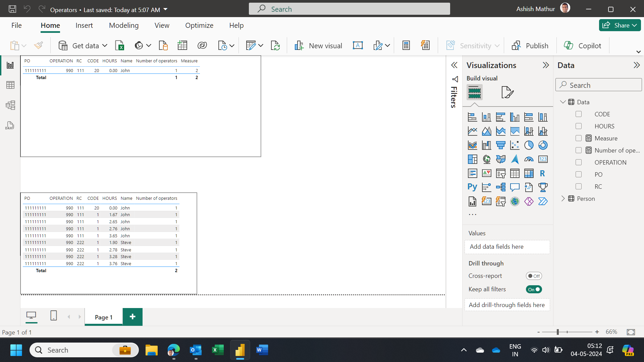Open the Get data dropdown arrow
The height and width of the screenshot is (362, 644).
(x=105, y=46)
